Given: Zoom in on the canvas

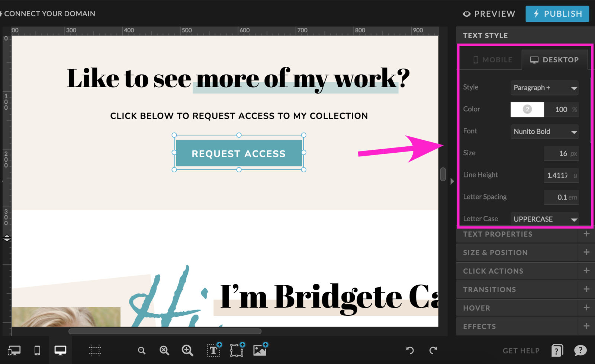Looking at the screenshot, I should point(187,350).
